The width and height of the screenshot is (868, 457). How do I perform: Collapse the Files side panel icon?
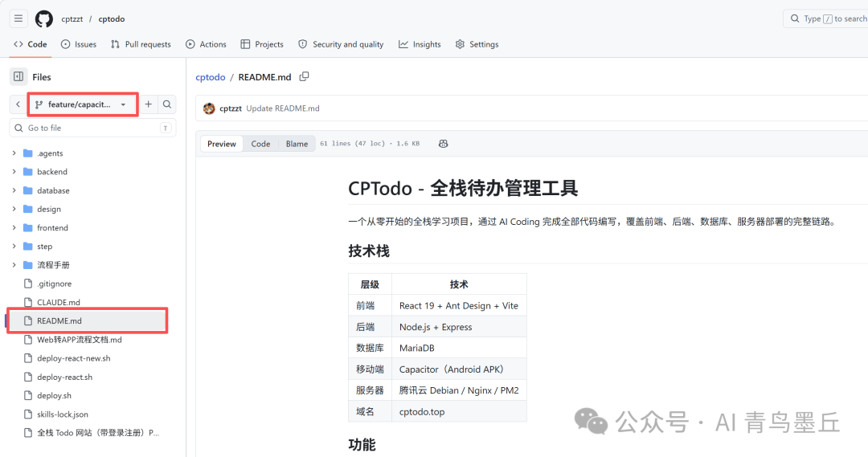(x=18, y=77)
